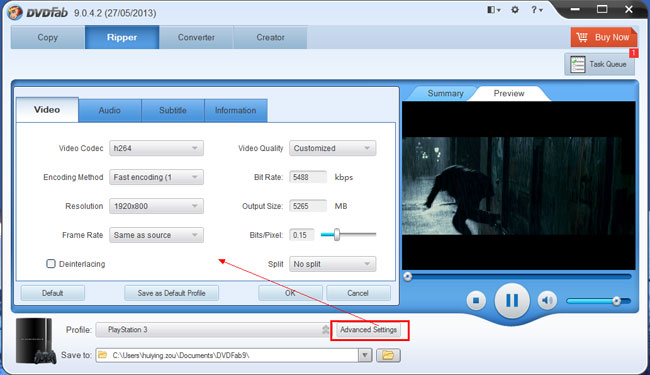Select the Video settings tab

(47, 110)
